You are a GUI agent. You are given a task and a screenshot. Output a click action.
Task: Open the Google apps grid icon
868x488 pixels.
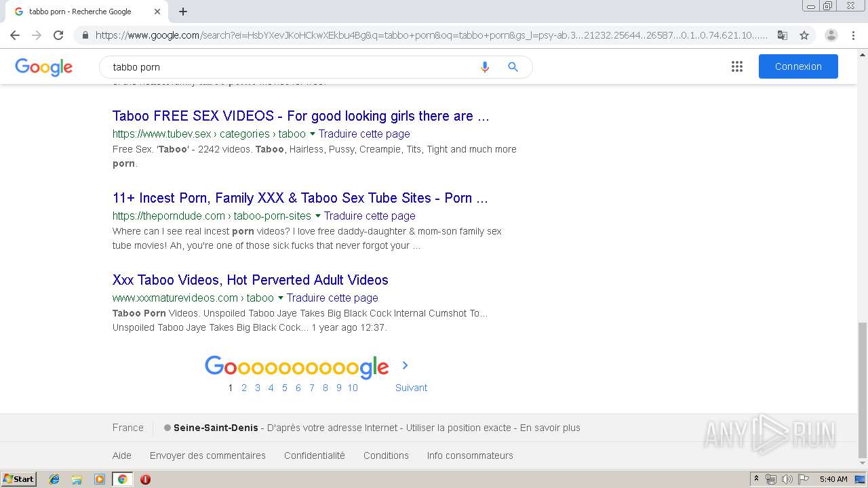click(x=737, y=66)
